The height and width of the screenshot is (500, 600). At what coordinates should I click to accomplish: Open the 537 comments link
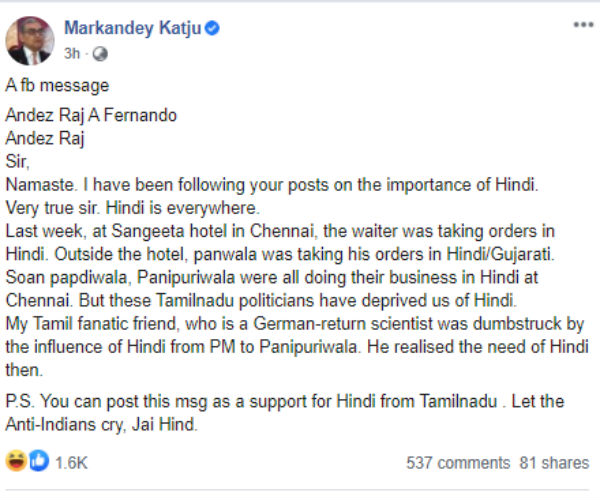click(459, 463)
